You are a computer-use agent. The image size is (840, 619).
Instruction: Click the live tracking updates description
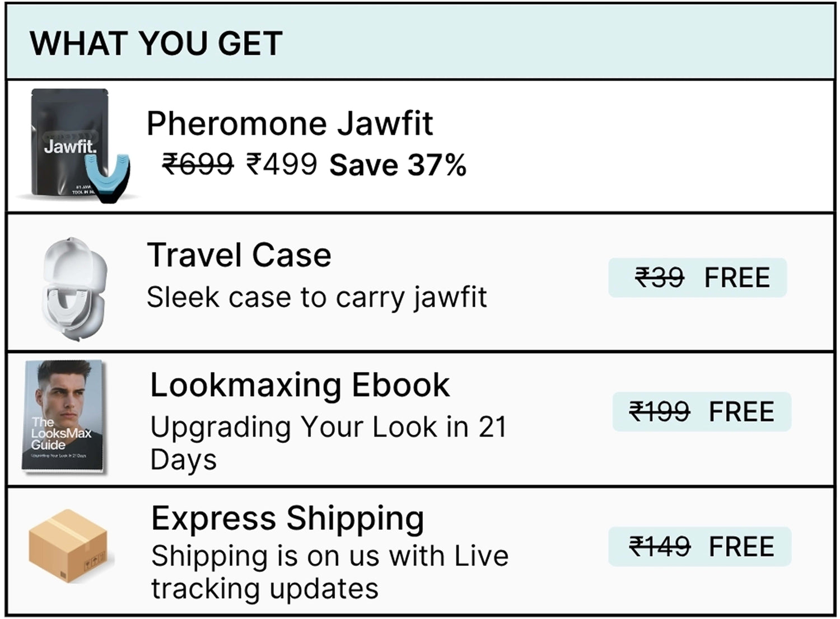330,572
